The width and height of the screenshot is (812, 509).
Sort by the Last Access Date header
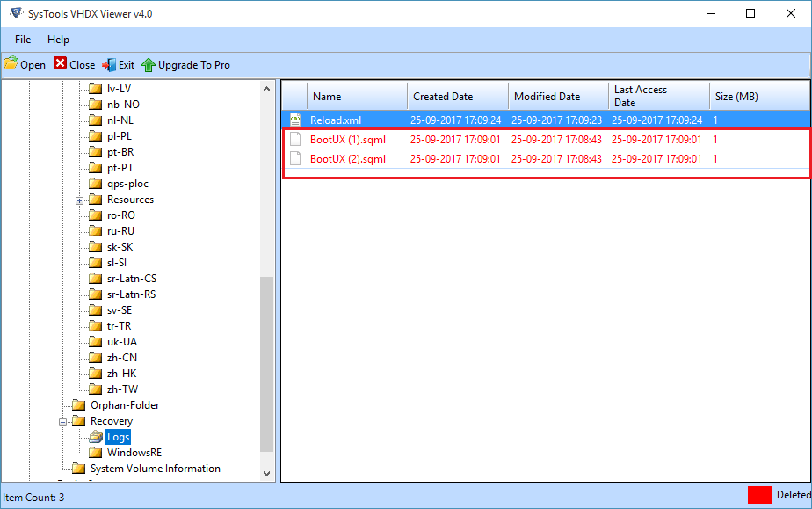pos(659,97)
